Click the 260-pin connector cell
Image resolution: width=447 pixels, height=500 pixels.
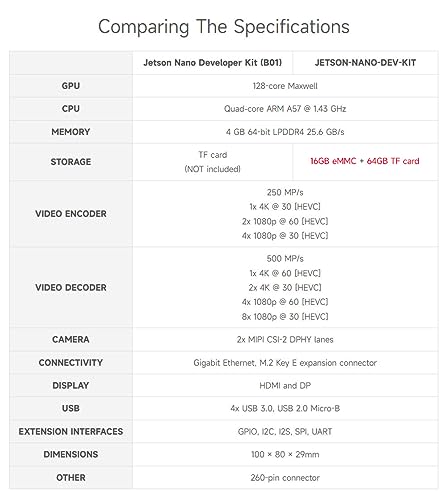[285, 478]
